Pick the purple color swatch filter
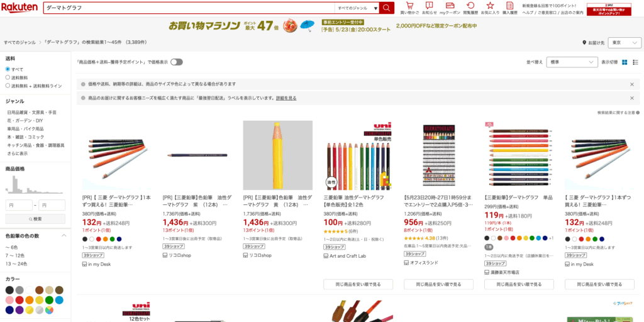 tap(19, 310)
